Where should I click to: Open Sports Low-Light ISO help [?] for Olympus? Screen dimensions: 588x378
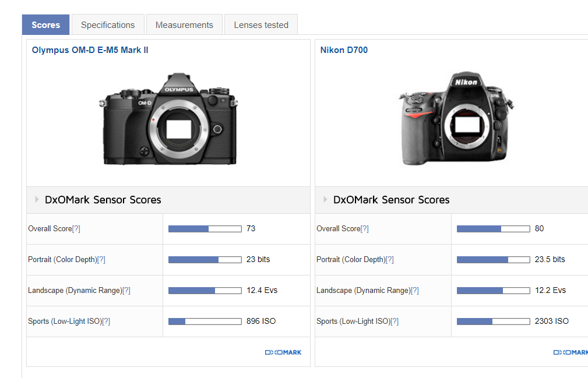(106, 322)
